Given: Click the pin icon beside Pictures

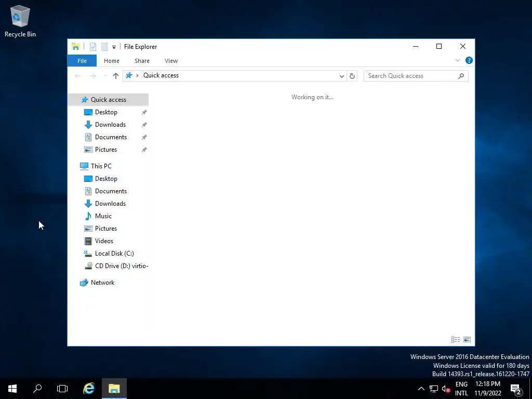Looking at the screenshot, I should click(144, 150).
